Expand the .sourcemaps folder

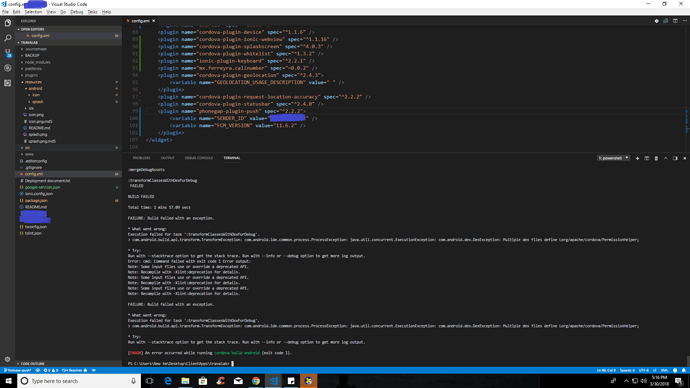[x=68, y=49]
